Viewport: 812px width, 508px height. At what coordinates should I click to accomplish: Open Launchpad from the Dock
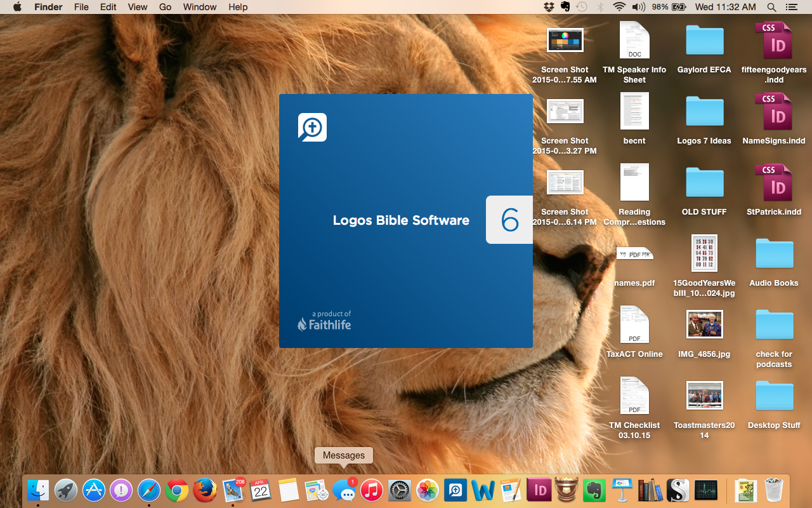pyautogui.click(x=66, y=490)
